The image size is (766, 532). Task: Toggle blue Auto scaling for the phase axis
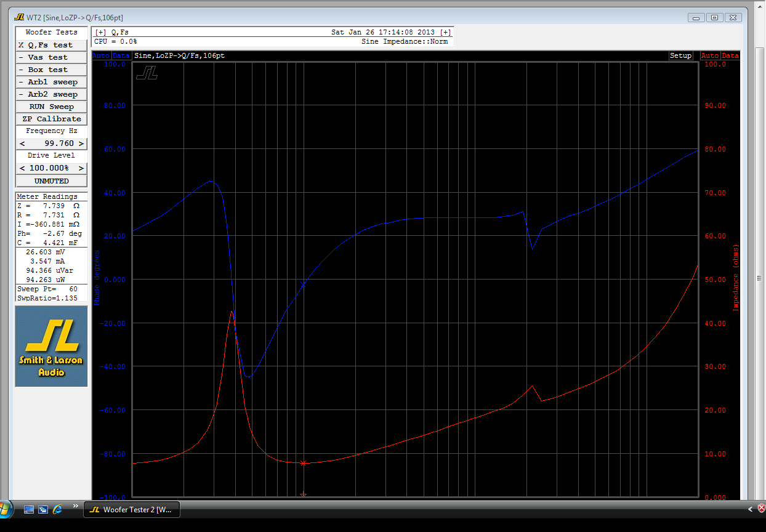click(x=100, y=55)
